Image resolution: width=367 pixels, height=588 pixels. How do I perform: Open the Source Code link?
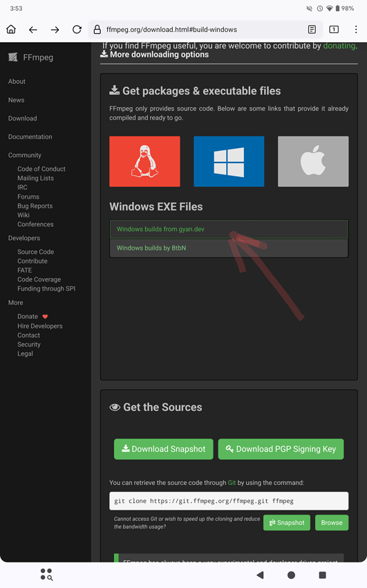coord(35,252)
